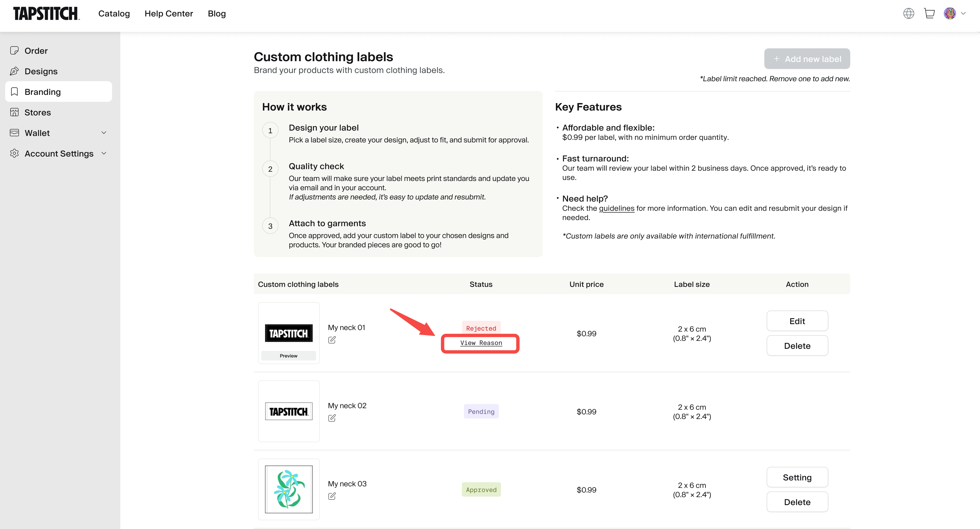Open the Catalog menu item
Viewport: 980px width, 529px height.
click(114, 14)
